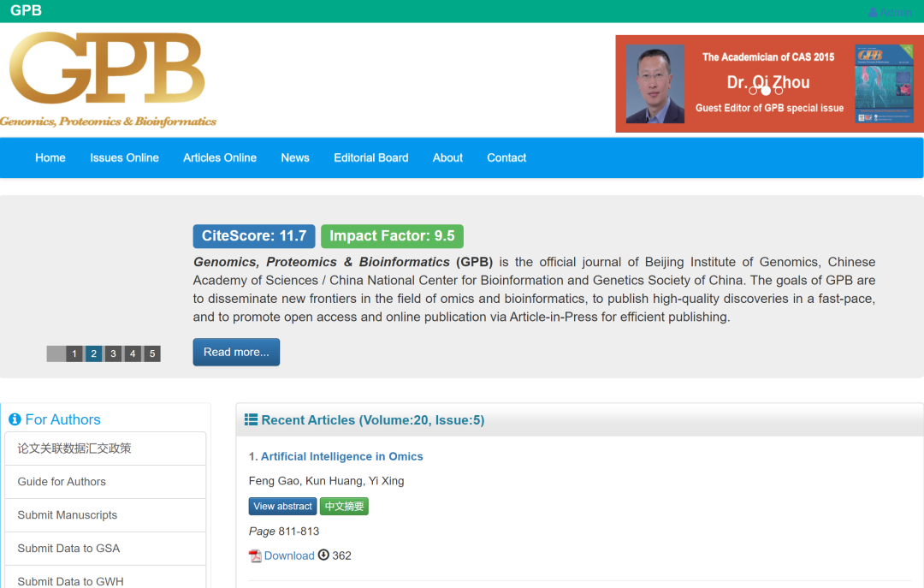Click Dr. Qi Zhou's portrait photo
This screenshot has height=588, width=924.
[x=654, y=84]
